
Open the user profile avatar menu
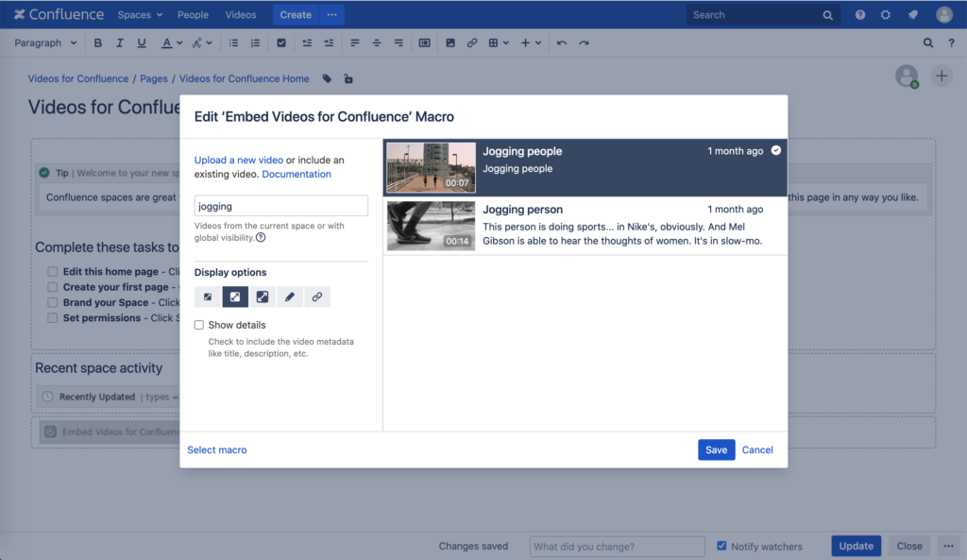click(x=944, y=15)
